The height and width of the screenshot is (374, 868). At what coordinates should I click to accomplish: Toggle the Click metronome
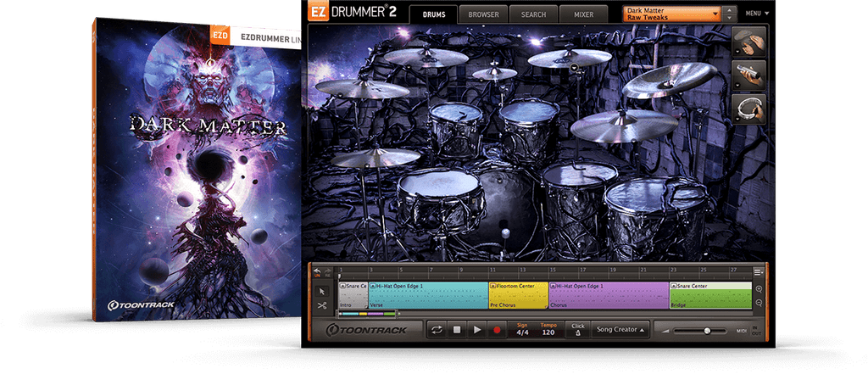coord(578,330)
